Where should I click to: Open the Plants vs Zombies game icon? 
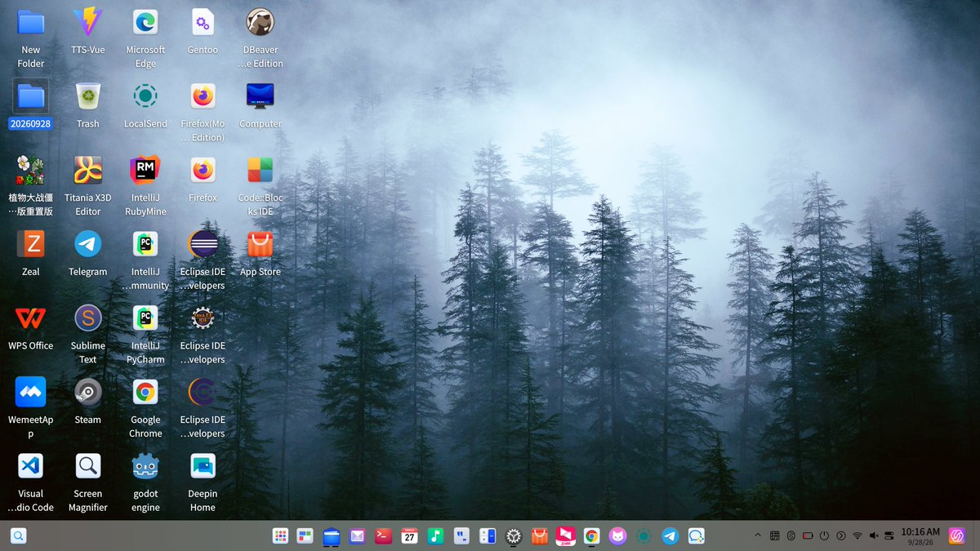pyautogui.click(x=30, y=170)
